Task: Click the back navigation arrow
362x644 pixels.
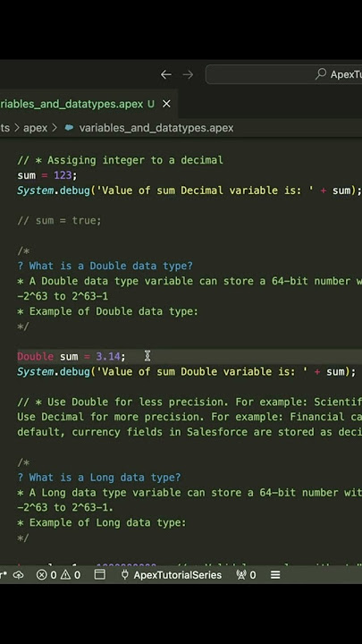Action: click(x=166, y=74)
